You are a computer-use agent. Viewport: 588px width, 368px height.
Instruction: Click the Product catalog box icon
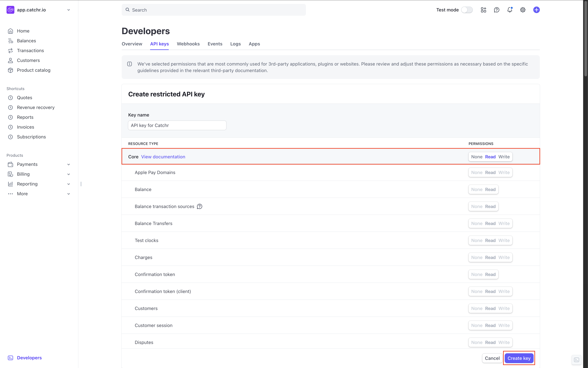[x=10, y=70]
